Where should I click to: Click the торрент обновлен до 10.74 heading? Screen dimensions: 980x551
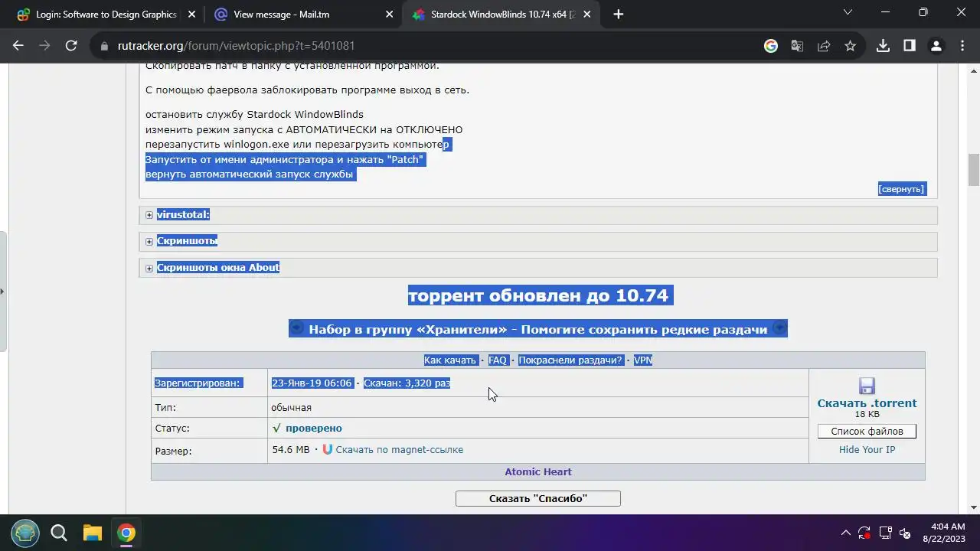pos(540,295)
